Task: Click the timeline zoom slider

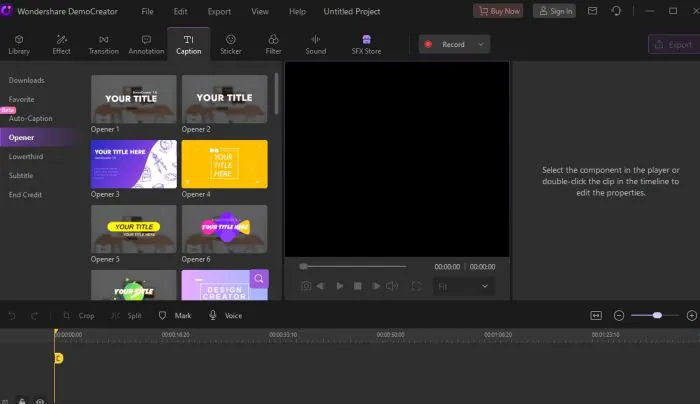Action: (655, 316)
